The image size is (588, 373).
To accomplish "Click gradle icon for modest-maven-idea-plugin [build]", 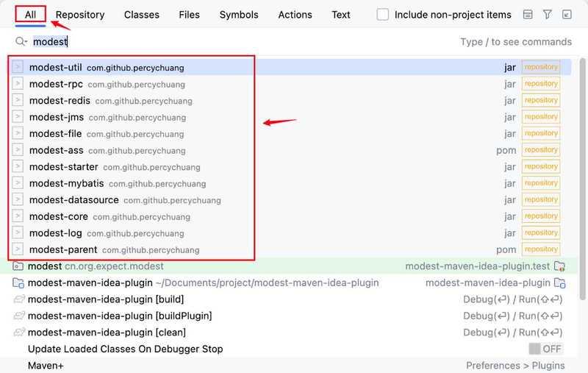I will [x=19, y=299].
